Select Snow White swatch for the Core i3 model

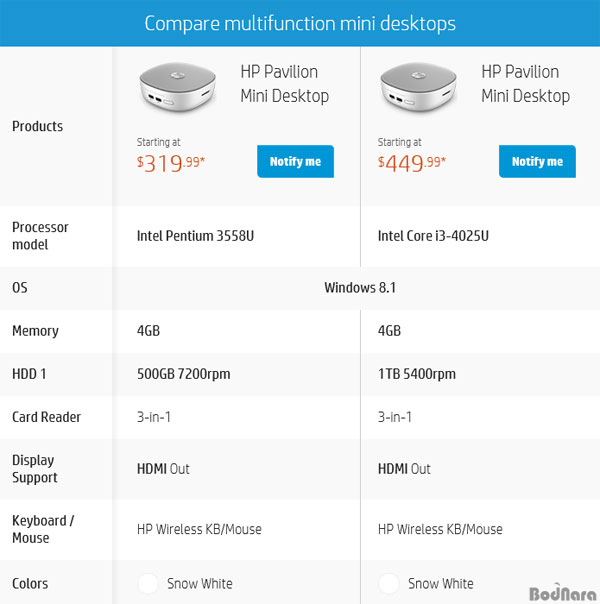coord(390,584)
